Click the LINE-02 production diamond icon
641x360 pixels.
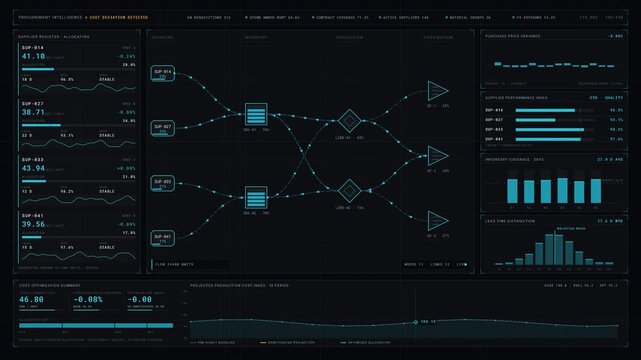tap(349, 190)
